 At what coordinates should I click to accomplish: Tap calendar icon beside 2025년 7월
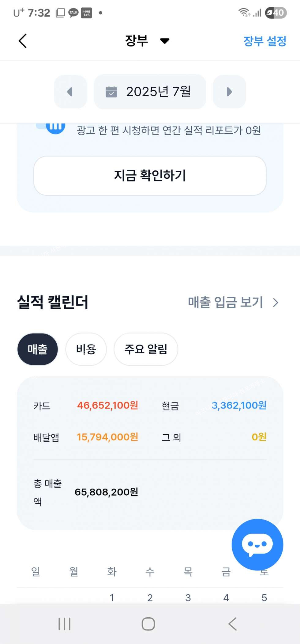coord(111,92)
